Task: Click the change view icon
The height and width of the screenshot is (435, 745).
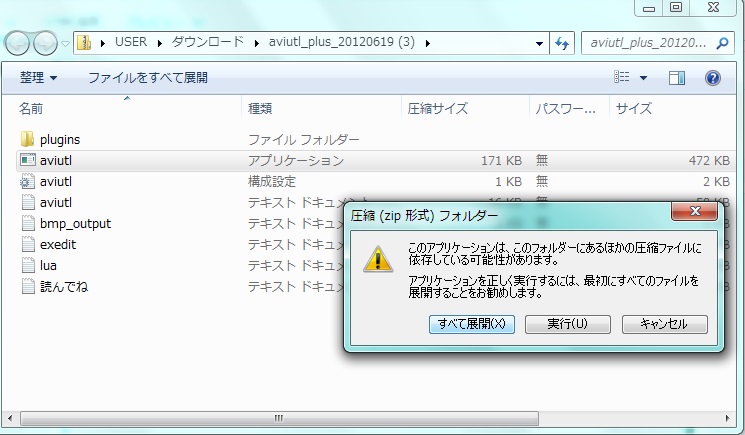Action: [x=621, y=77]
